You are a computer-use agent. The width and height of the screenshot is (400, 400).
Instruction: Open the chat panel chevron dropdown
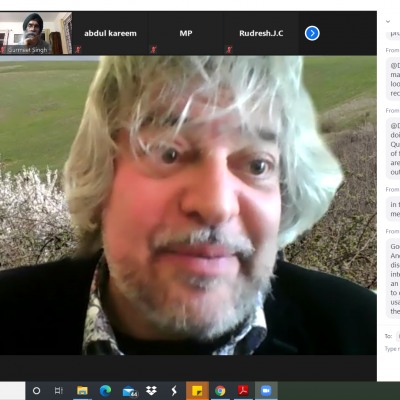(x=388, y=21)
